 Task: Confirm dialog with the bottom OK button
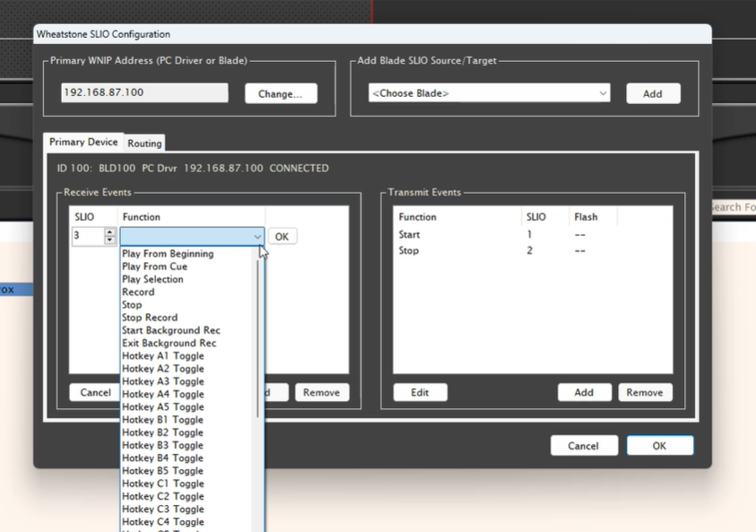point(660,446)
